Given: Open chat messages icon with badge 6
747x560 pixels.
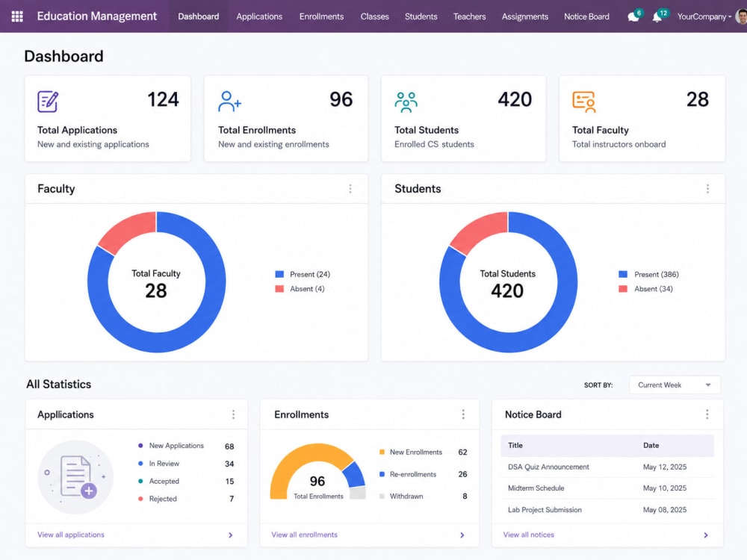Looking at the screenshot, I should (633, 16).
